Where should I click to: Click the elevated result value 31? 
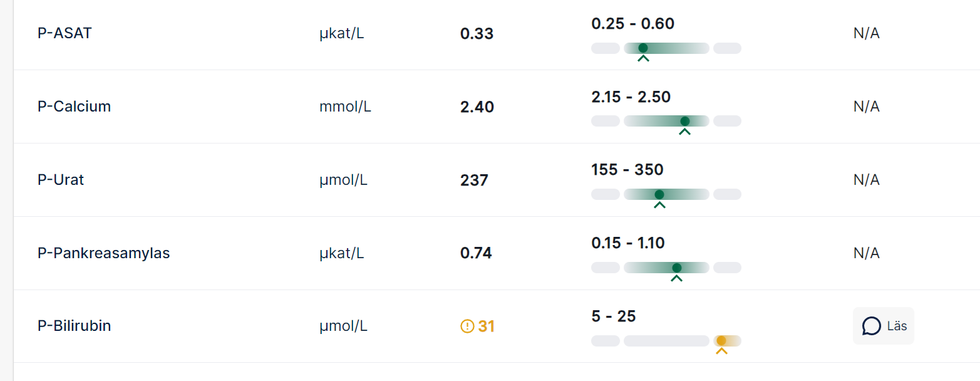[487, 326]
